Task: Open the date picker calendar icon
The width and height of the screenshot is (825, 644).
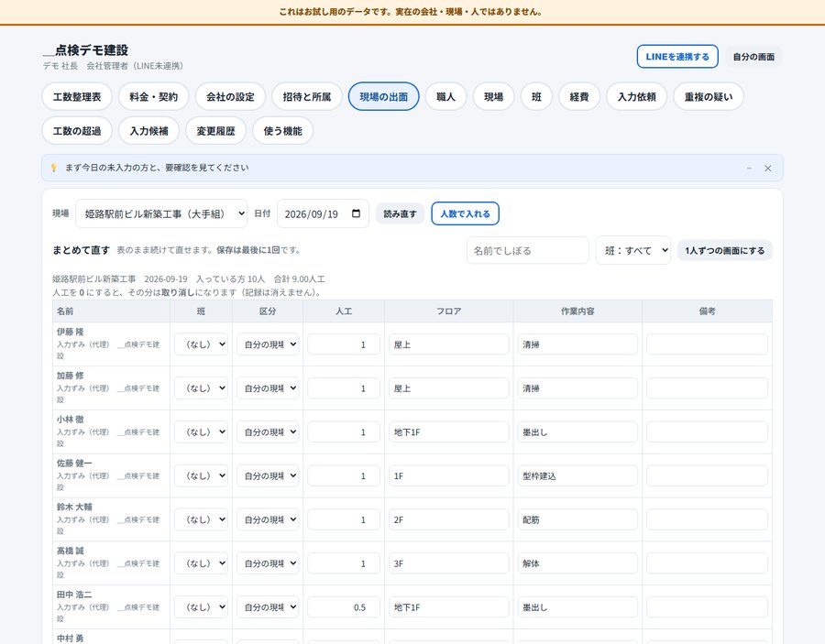Action: 357,213
